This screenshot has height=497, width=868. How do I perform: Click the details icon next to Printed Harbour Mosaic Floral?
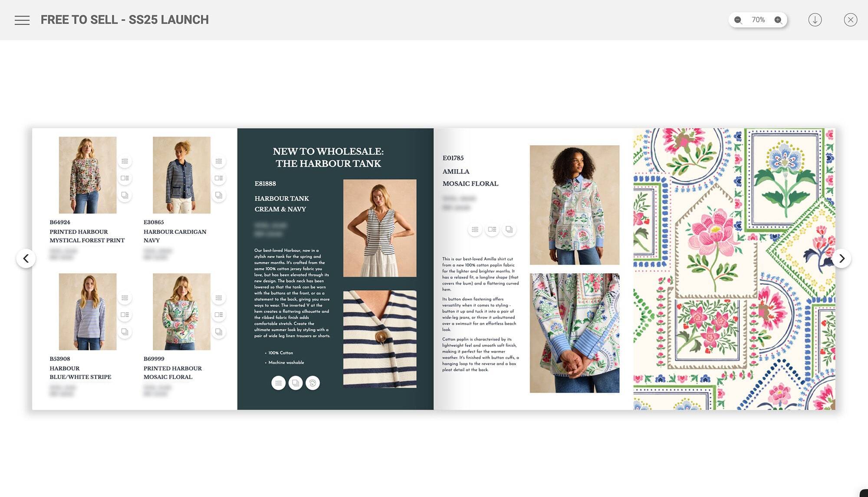point(219,315)
